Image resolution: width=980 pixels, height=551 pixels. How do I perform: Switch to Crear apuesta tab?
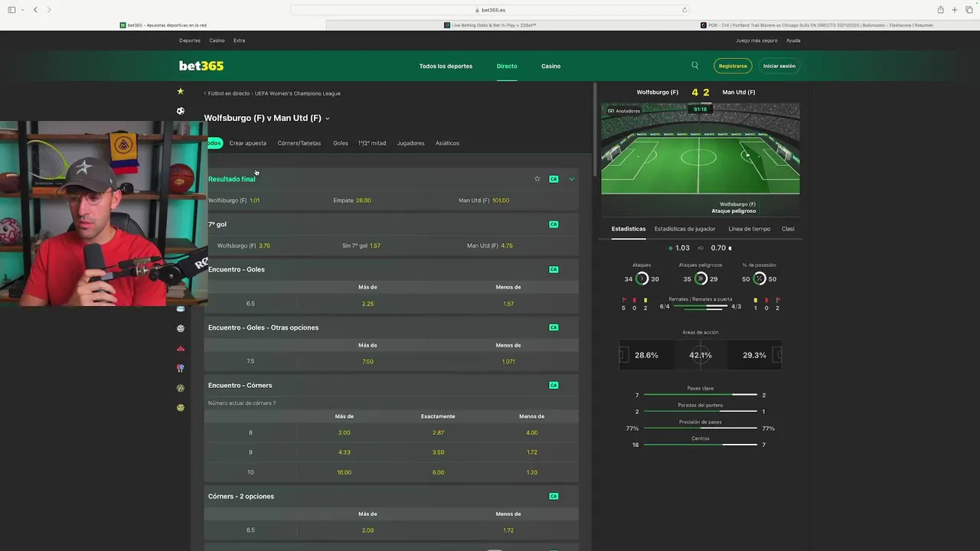click(248, 143)
